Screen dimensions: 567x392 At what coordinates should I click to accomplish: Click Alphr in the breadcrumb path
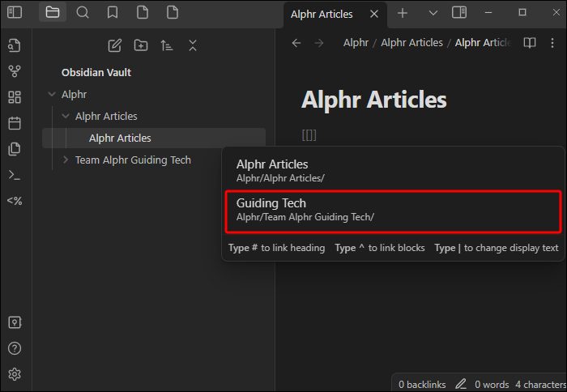tap(356, 43)
